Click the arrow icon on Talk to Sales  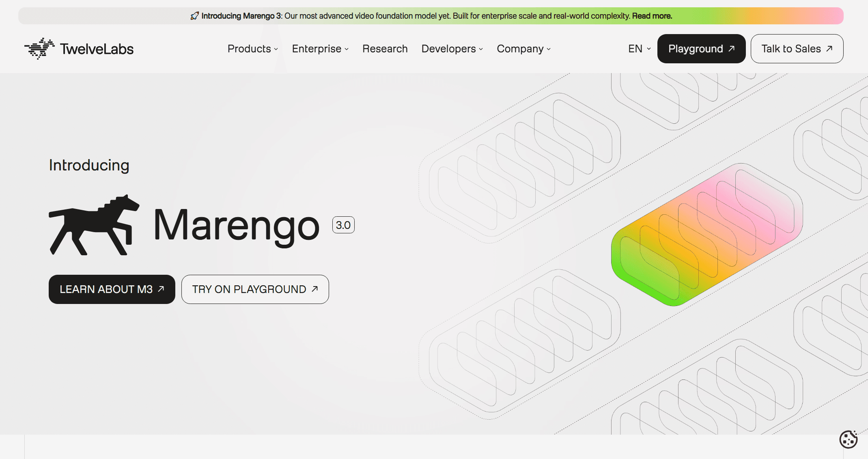(x=829, y=49)
